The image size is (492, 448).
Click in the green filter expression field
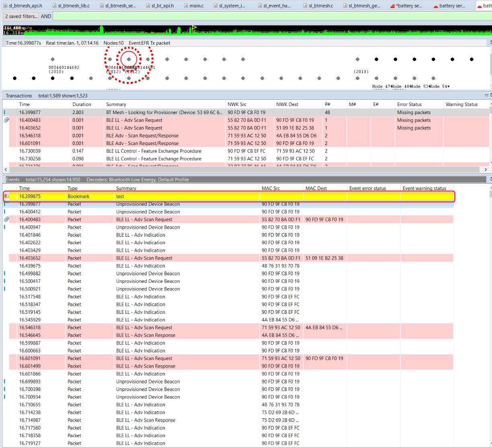tap(269, 16)
